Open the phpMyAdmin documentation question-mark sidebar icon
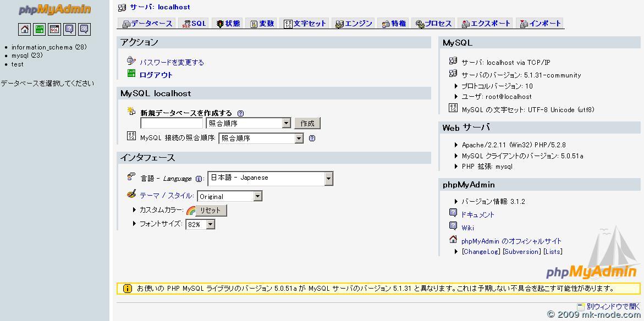The image size is (644, 321). point(69,29)
